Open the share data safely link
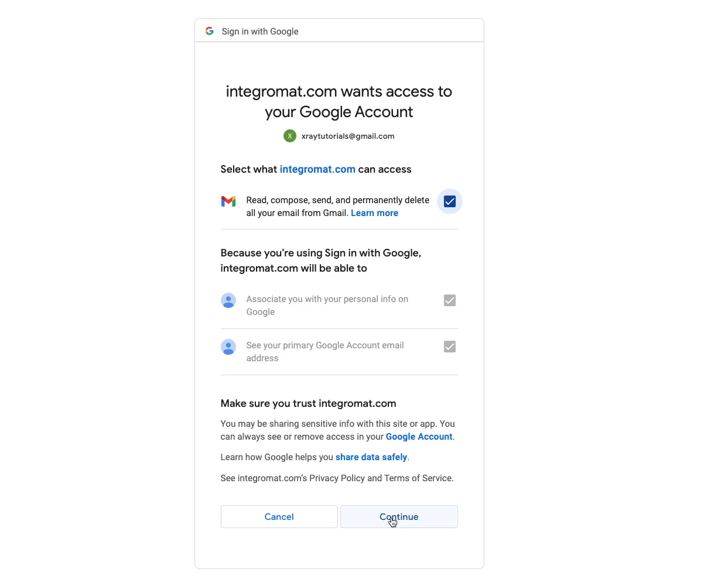The width and height of the screenshot is (728, 579). pyautogui.click(x=371, y=457)
